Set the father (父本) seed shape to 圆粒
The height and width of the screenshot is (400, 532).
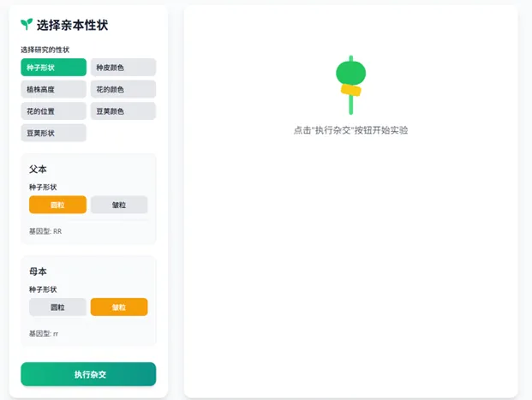click(x=57, y=205)
